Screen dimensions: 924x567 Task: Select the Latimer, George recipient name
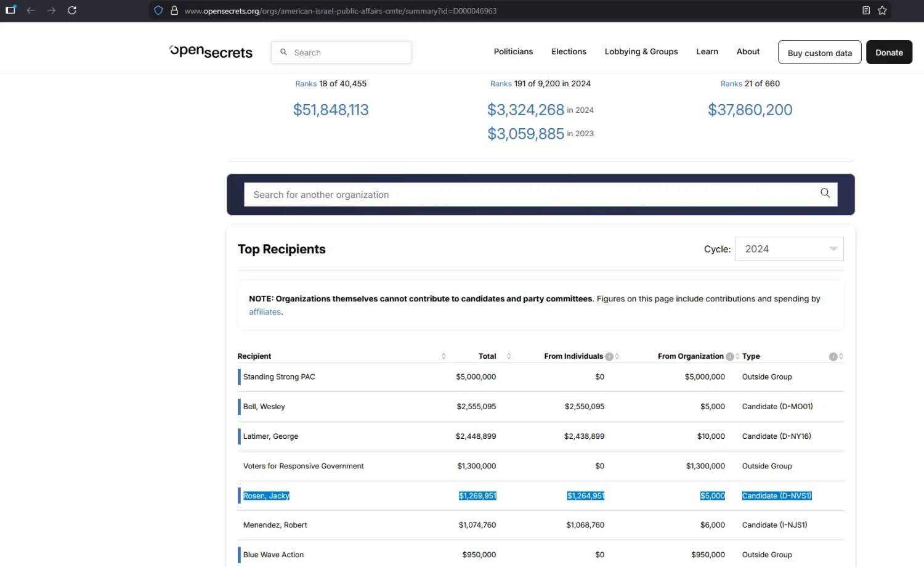pyautogui.click(x=270, y=436)
